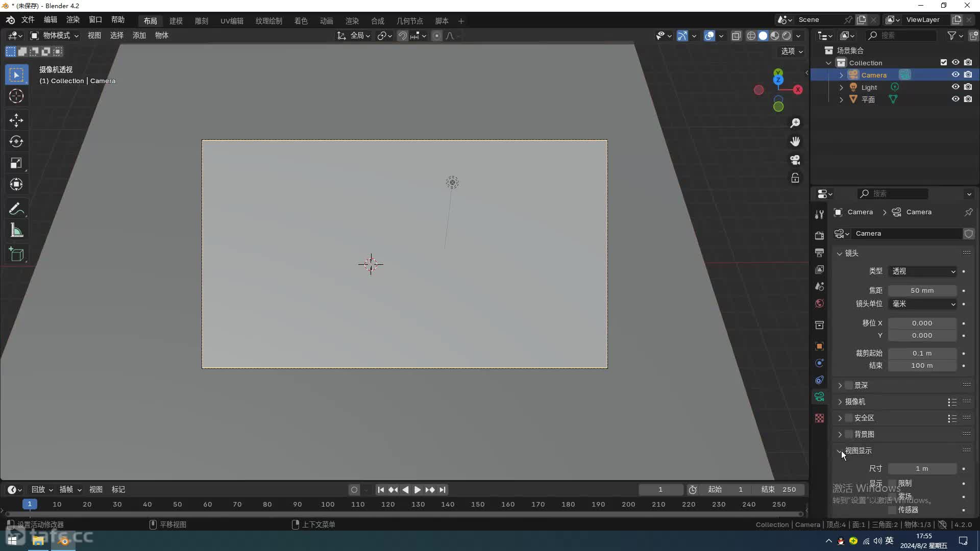This screenshot has height=551, width=980.
Task: Open the 全局 transform orientation dropdown
Action: coord(354,36)
